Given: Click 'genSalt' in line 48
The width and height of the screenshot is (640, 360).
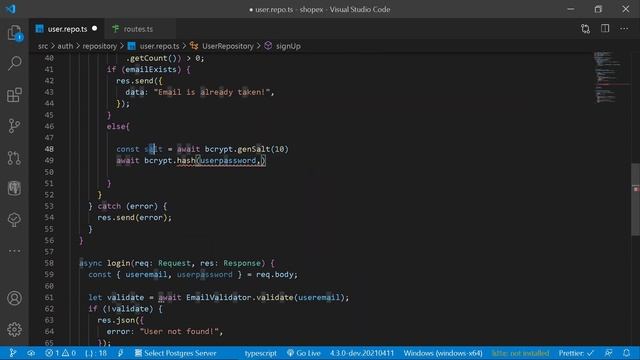Looking at the screenshot, I should coord(253,149).
